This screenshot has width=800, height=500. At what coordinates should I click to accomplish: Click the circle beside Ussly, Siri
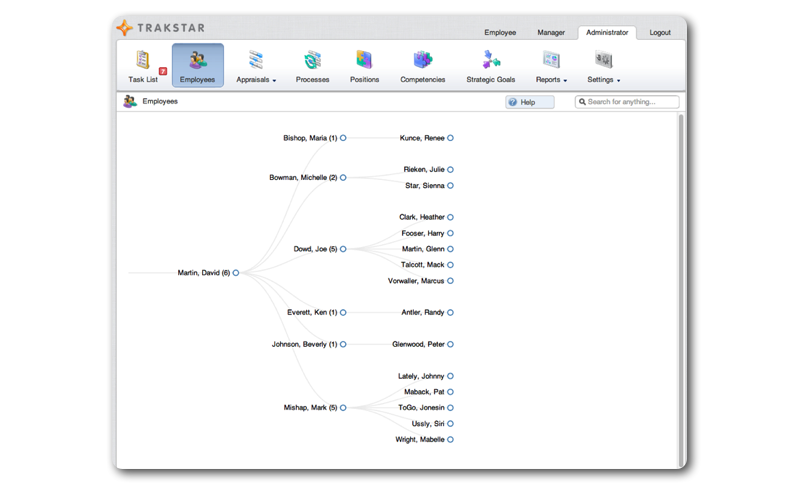click(450, 423)
